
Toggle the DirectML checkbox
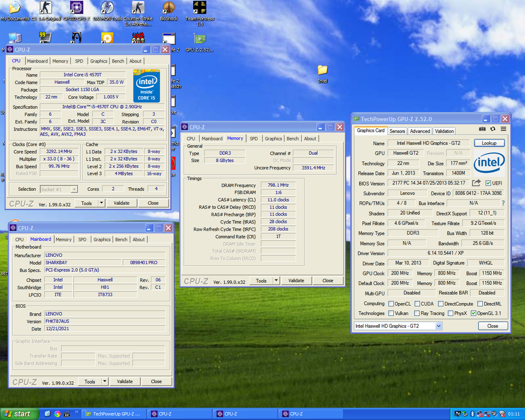click(x=480, y=304)
